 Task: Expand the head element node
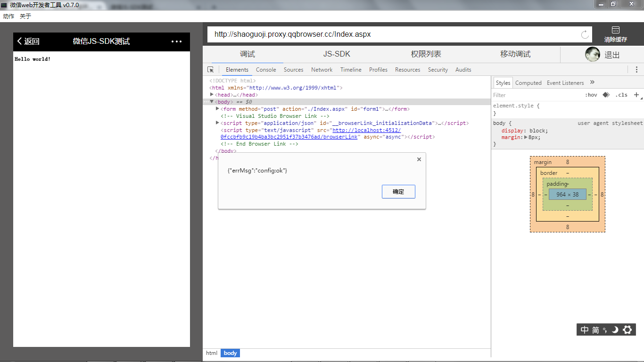coord(212,95)
